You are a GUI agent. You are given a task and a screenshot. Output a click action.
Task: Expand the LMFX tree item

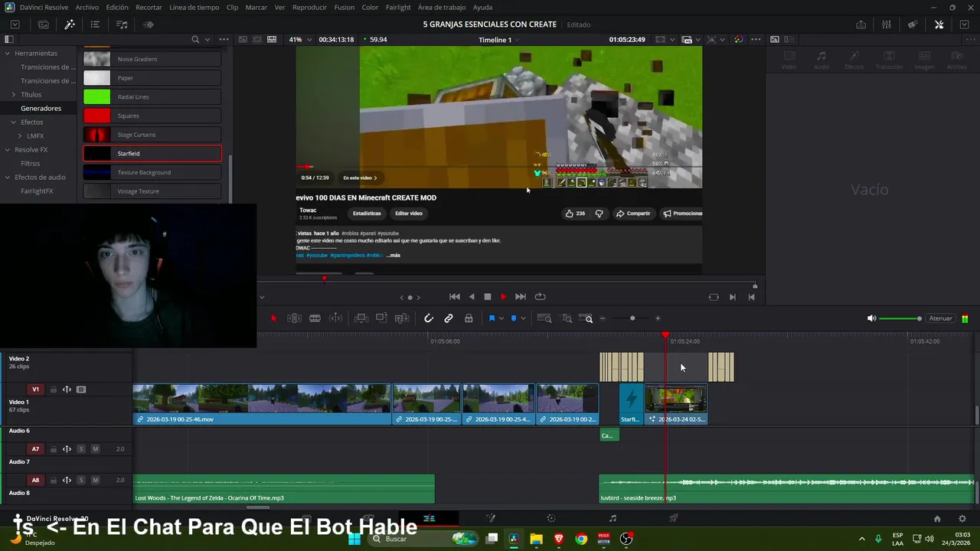[x=20, y=136]
